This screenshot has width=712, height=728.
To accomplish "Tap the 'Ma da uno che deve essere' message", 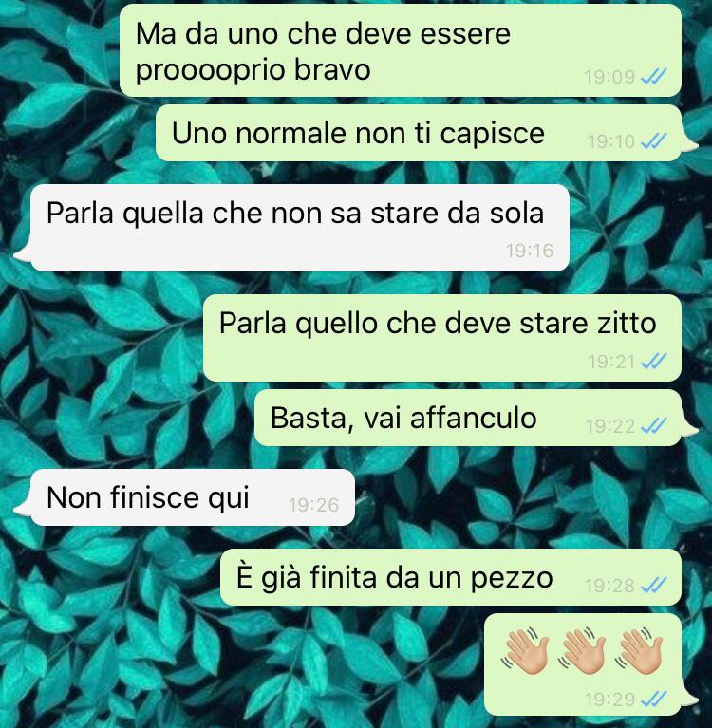I will (401, 50).
